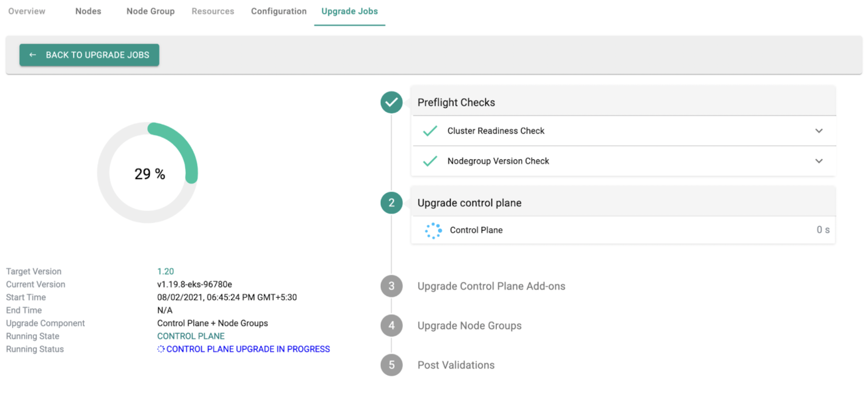Click the step 3 Upgrade Control Plane Add-ons circle
This screenshot has width=868, height=399.
391,286
